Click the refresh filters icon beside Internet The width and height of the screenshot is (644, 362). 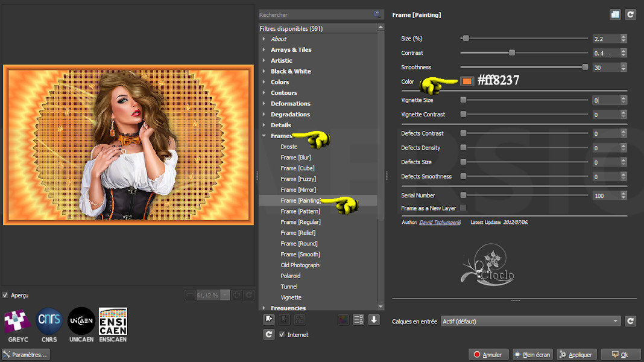(x=269, y=334)
